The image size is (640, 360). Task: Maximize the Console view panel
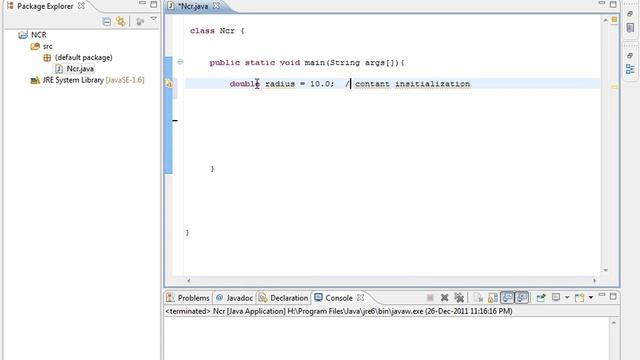pyautogui.click(x=613, y=296)
